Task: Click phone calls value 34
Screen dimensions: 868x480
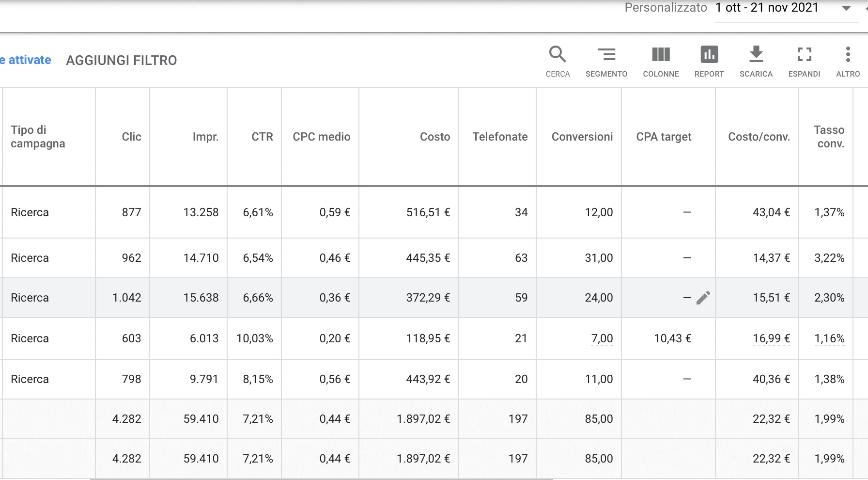Action: point(521,212)
